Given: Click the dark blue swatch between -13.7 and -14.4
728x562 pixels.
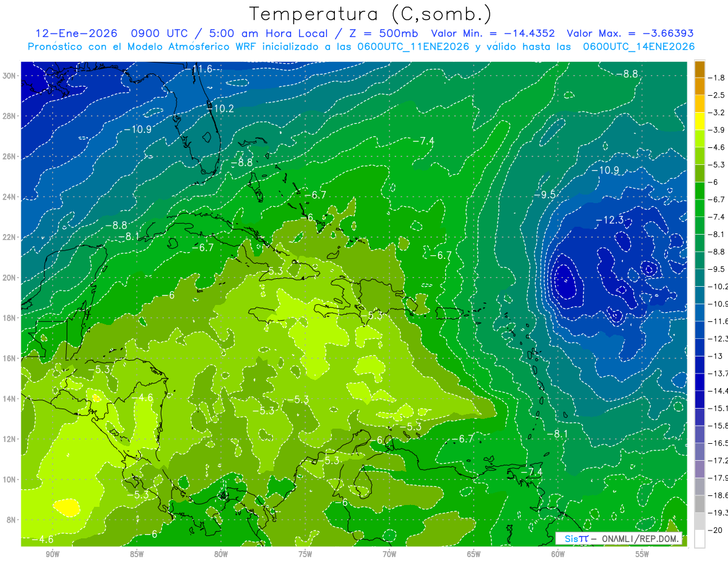Looking at the screenshot, I should [699, 382].
